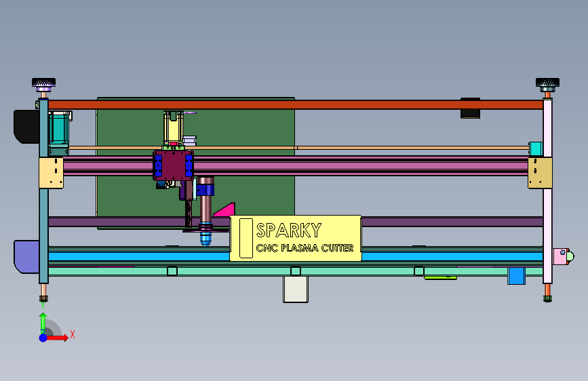
Task: Select the blue block at bottom right
Action: point(516,276)
